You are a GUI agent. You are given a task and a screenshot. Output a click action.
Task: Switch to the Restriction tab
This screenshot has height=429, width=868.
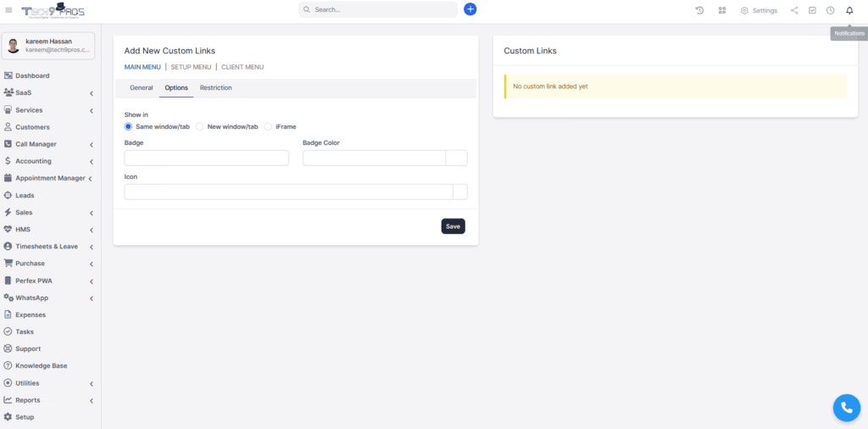pyautogui.click(x=216, y=88)
